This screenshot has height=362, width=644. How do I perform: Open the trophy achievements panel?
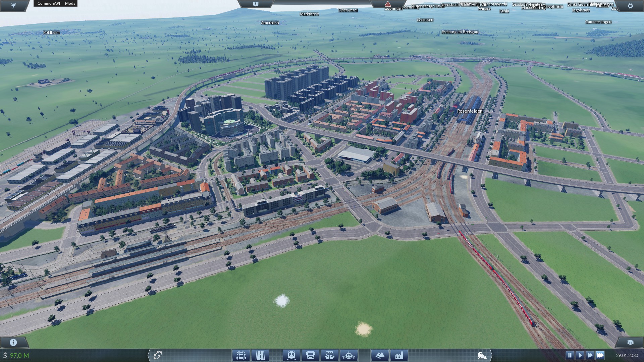point(13,6)
